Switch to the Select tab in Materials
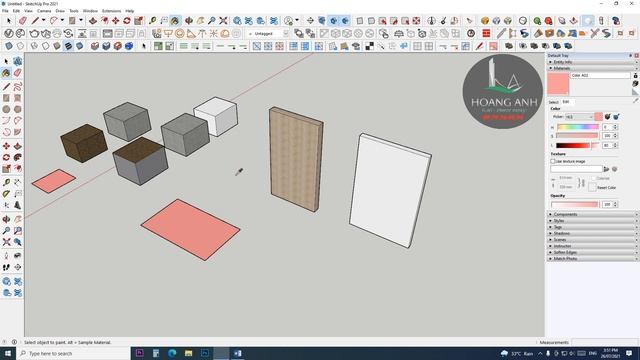The image size is (640, 360). pyautogui.click(x=553, y=102)
